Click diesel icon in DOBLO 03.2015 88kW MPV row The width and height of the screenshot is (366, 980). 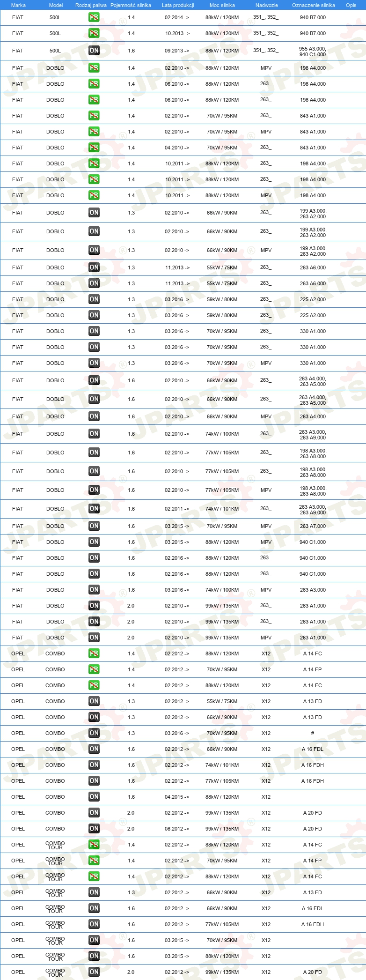[x=94, y=542]
